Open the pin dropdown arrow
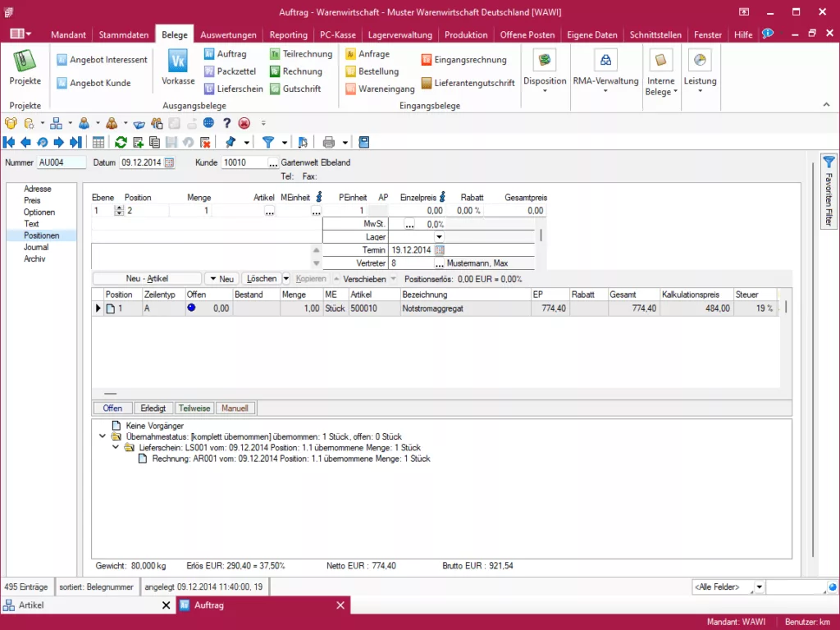840x630 pixels. click(x=246, y=142)
